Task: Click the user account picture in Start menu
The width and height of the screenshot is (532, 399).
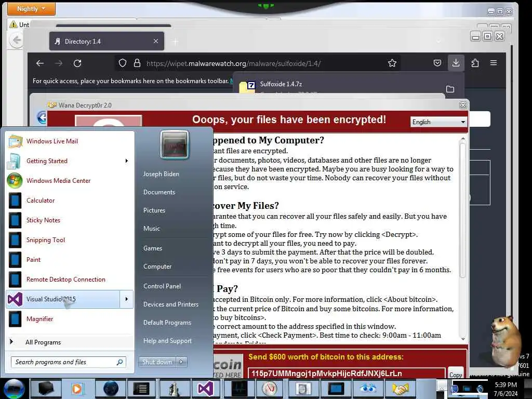Action: tap(175, 144)
